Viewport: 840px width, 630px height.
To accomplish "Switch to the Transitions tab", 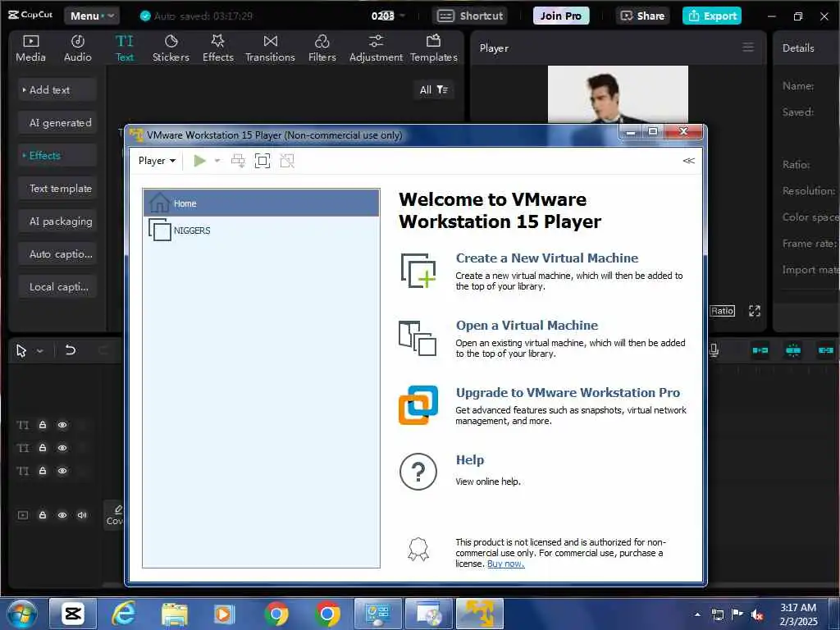I will [x=270, y=48].
